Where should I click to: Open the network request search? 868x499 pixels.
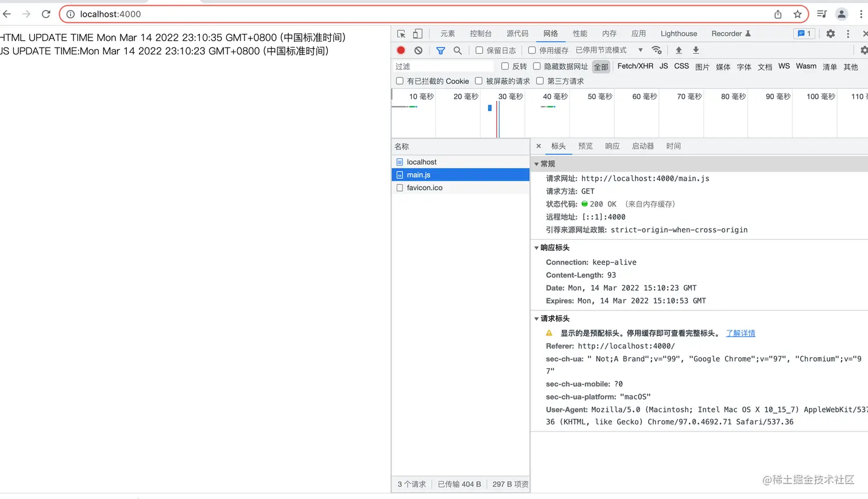click(458, 50)
